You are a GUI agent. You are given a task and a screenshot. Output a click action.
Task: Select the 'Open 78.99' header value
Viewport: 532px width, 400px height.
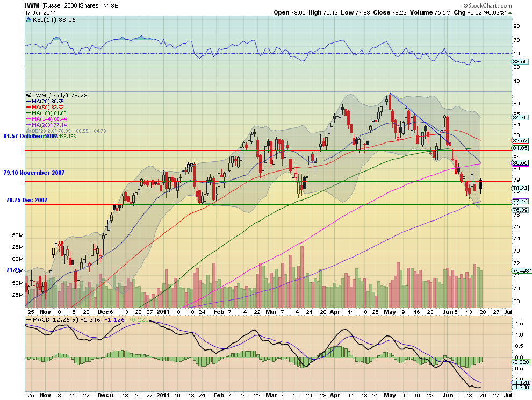(x=290, y=12)
